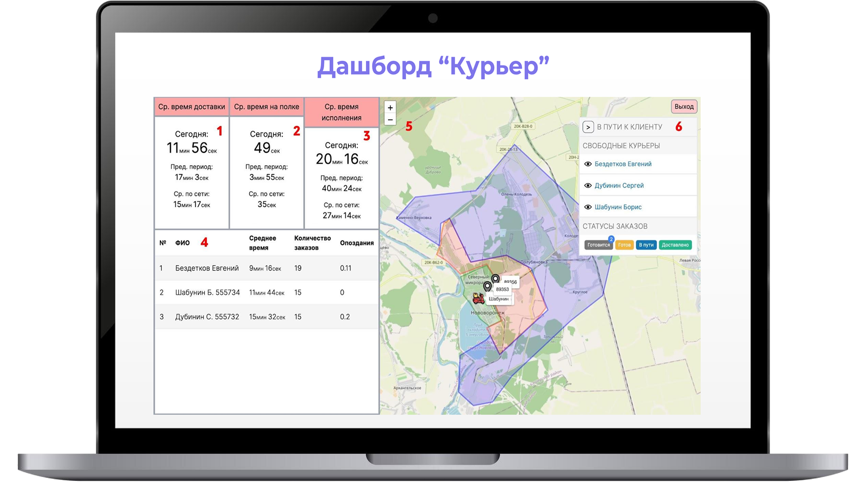This screenshot has height=504, width=863.
Task: Expand the В ПУТИ К КЛИЕНТУ section
Action: pos(588,127)
